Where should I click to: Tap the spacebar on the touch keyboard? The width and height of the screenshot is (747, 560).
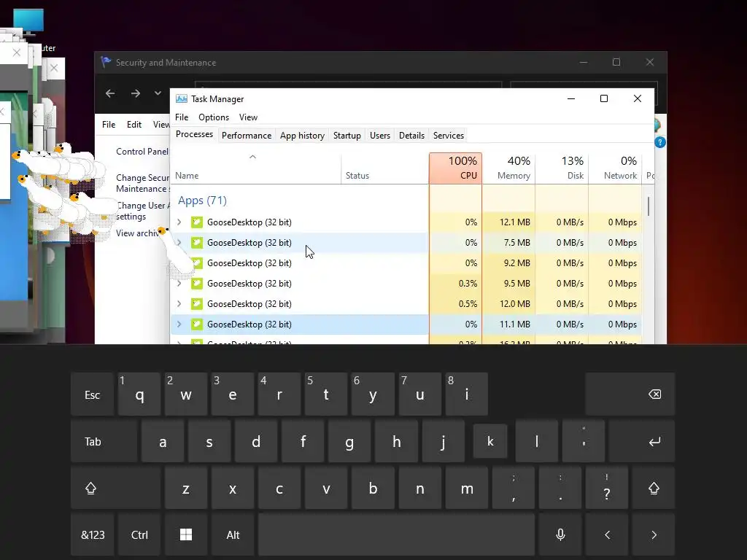point(396,534)
